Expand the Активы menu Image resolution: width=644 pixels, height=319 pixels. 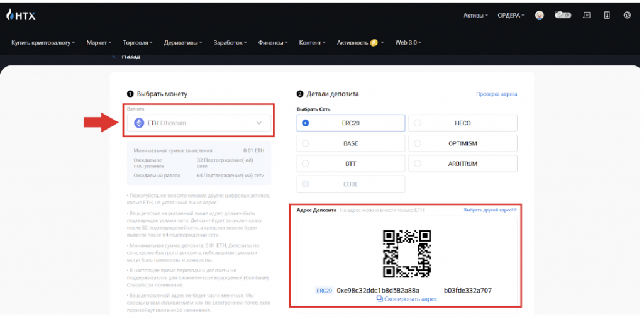(475, 16)
